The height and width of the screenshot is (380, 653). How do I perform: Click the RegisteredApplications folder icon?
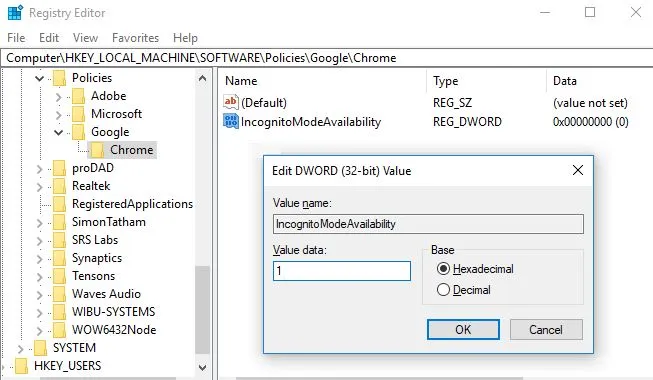(x=60, y=204)
